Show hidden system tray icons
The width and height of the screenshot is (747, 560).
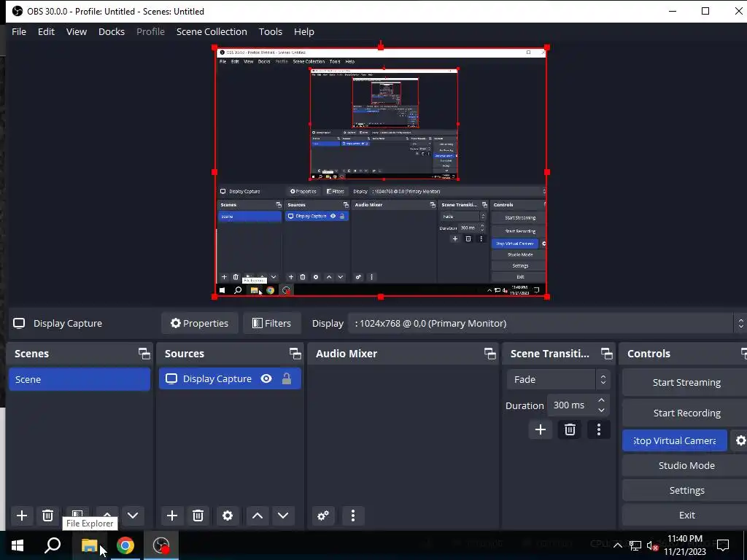coord(617,545)
